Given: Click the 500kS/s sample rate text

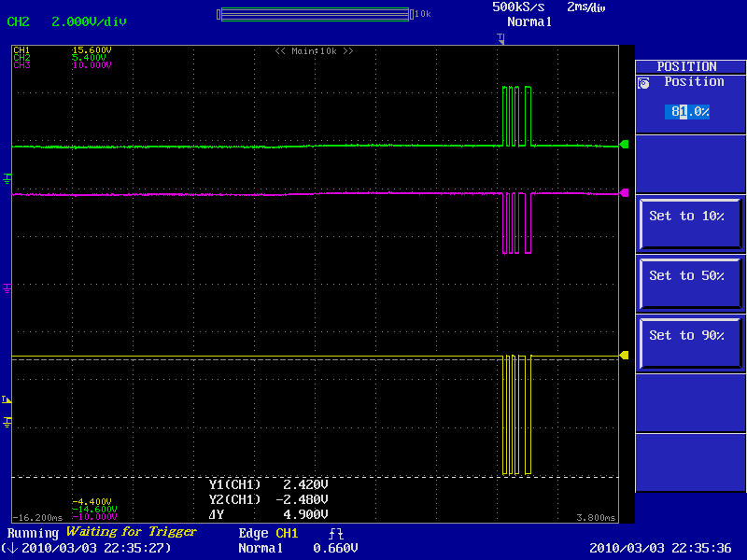Looking at the screenshot, I should pyautogui.click(x=518, y=7).
